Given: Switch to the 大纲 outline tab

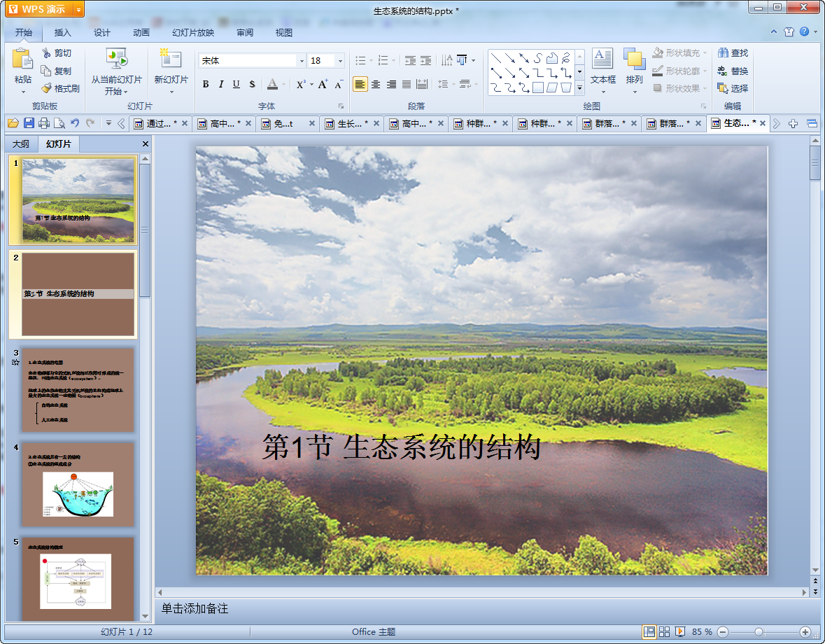Looking at the screenshot, I should pos(21,144).
